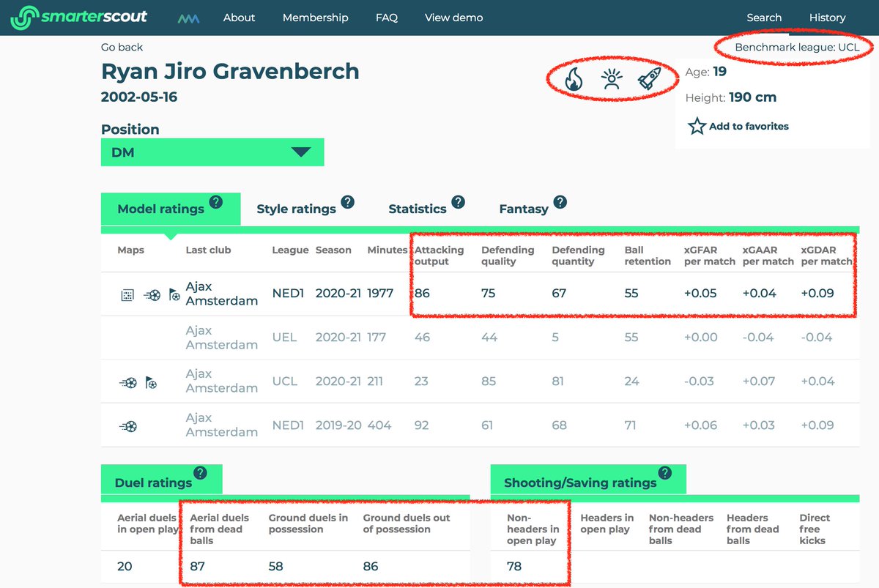The height and width of the screenshot is (588, 879).
Task: Click the Attacking output column header
Action: (439, 256)
